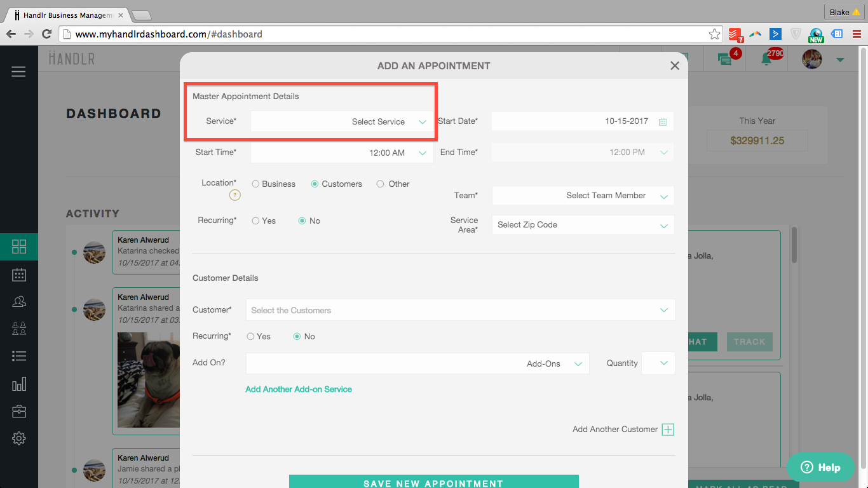Image resolution: width=868 pixels, height=488 pixels.
Task: Click the Location help question mark icon
Action: (234, 195)
